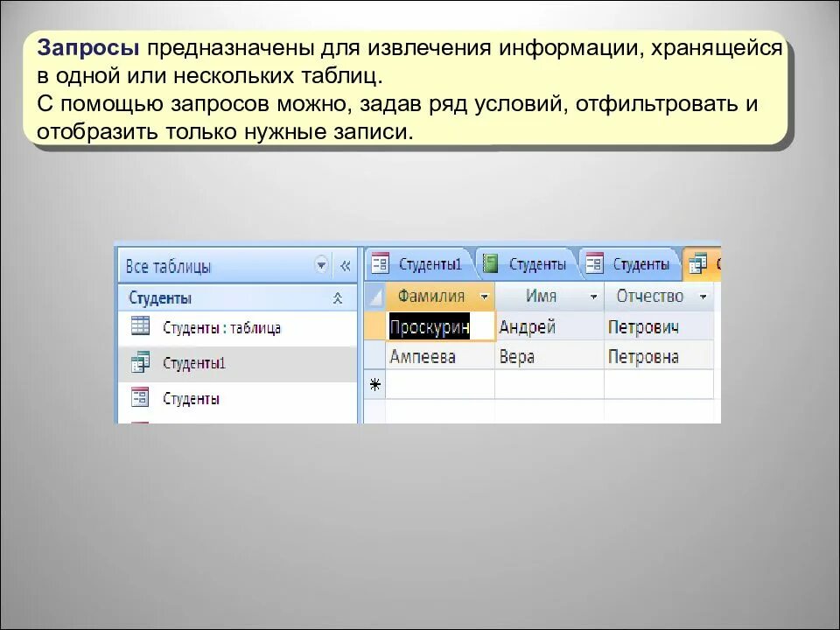The width and height of the screenshot is (840, 630).
Task: Click the cell containing Ампеева
Action: click(x=440, y=356)
